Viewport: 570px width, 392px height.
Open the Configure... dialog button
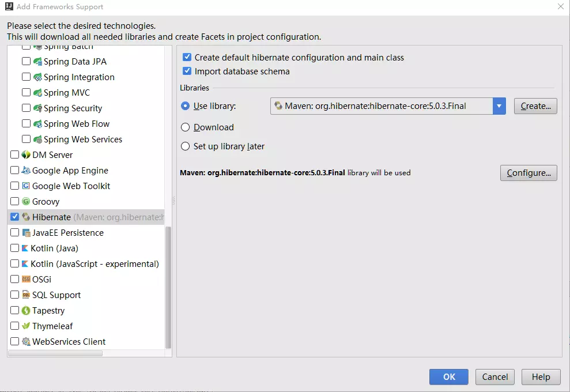click(x=529, y=173)
